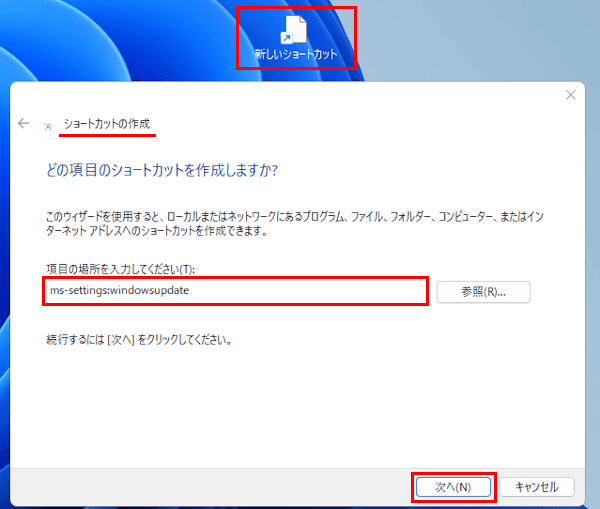Click the 続行するには [次へ] instruction text
This screenshot has width=600, height=509.
(x=139, y=339)
